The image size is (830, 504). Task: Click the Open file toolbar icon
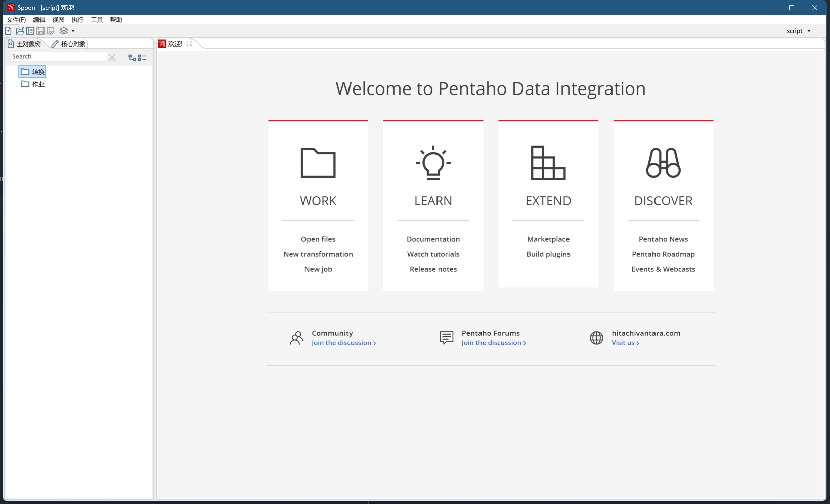click(x=20, y=31)
